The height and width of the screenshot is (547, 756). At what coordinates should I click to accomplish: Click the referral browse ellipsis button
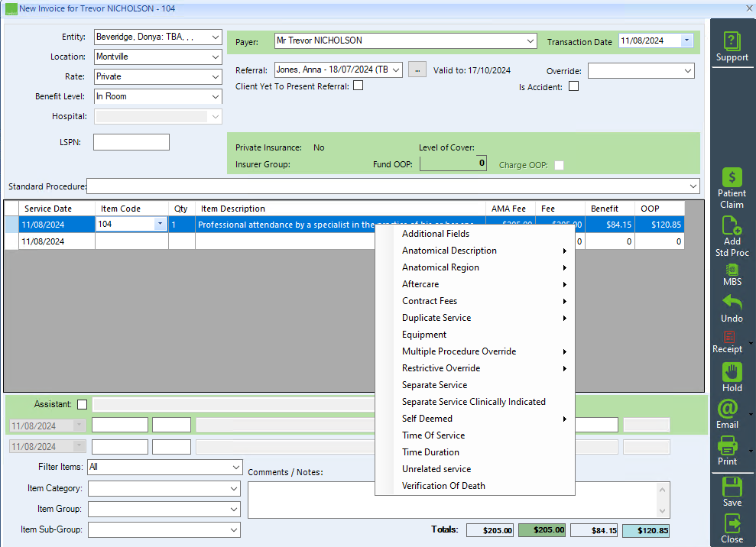(417, 70)
